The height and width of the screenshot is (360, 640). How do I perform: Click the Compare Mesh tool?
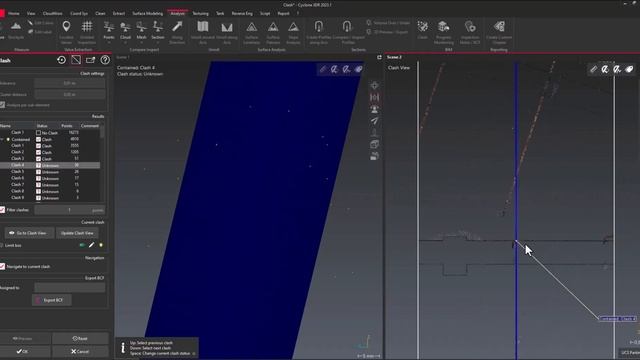coord(141,29)
